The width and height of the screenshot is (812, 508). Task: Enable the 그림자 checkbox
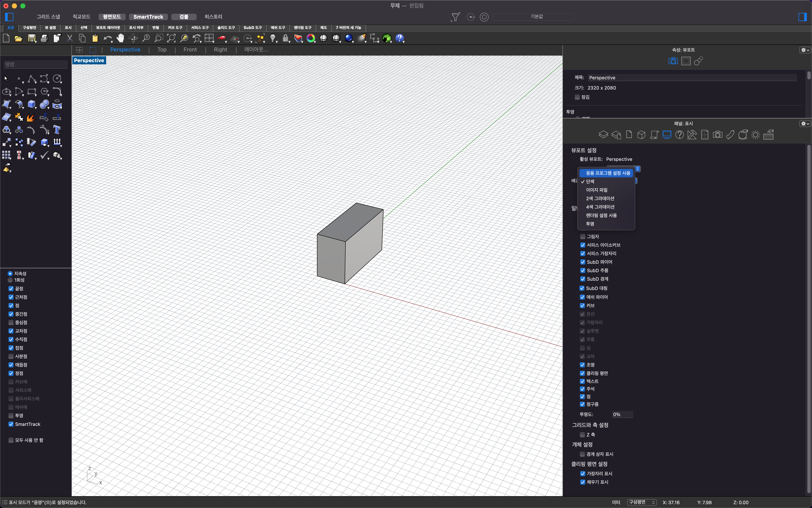pyautogui.click(x=583, y=236)
